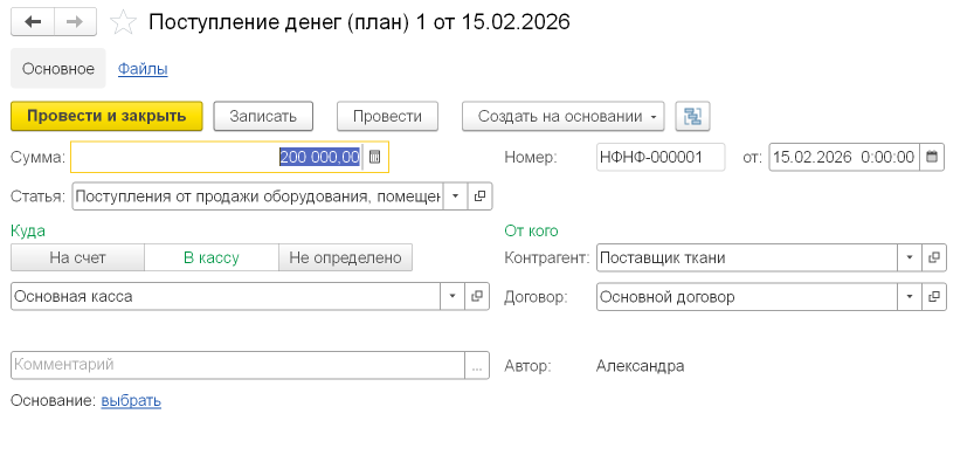Click into the Комментарий input field
Screen dimensions: 974x462
[238, 365]
